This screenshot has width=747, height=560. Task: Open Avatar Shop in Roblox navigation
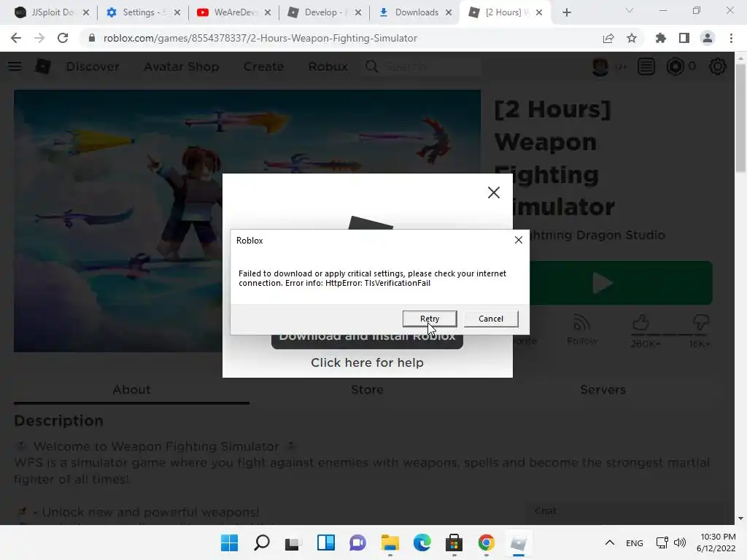click(x=182, y=66)
